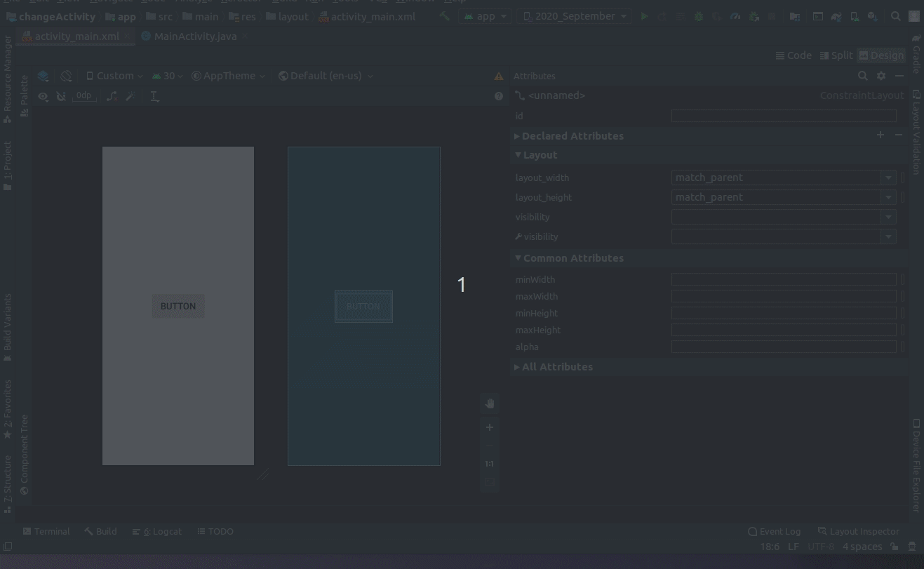Attach debugger to Android process icon

tap(754, 16)
